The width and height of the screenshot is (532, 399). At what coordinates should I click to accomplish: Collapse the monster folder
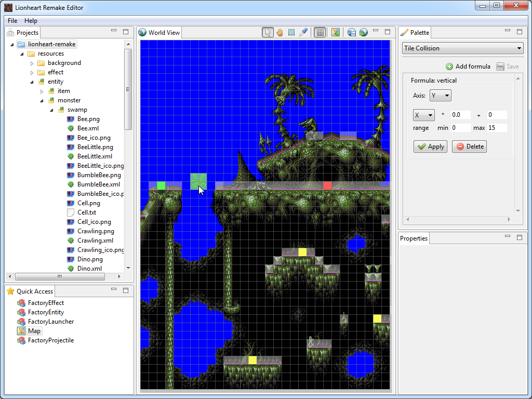pyautogui.click(x=42, y=101)
